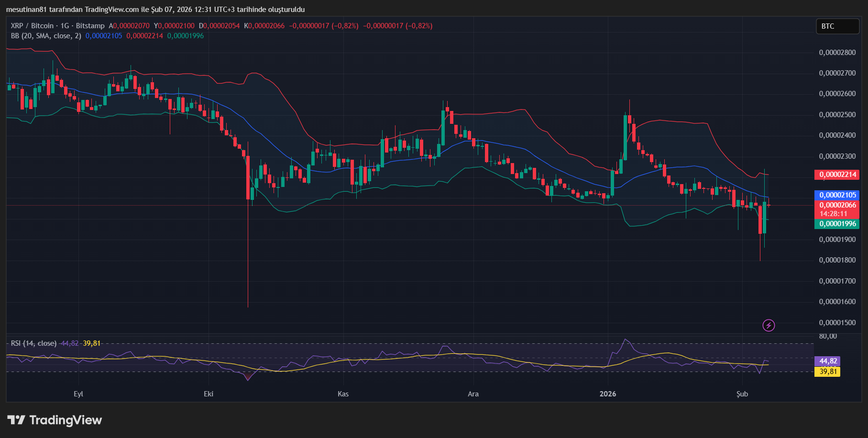Expand the BB indicator values display
The width and height of the screenshot is (868, 438).
point(143,35)
